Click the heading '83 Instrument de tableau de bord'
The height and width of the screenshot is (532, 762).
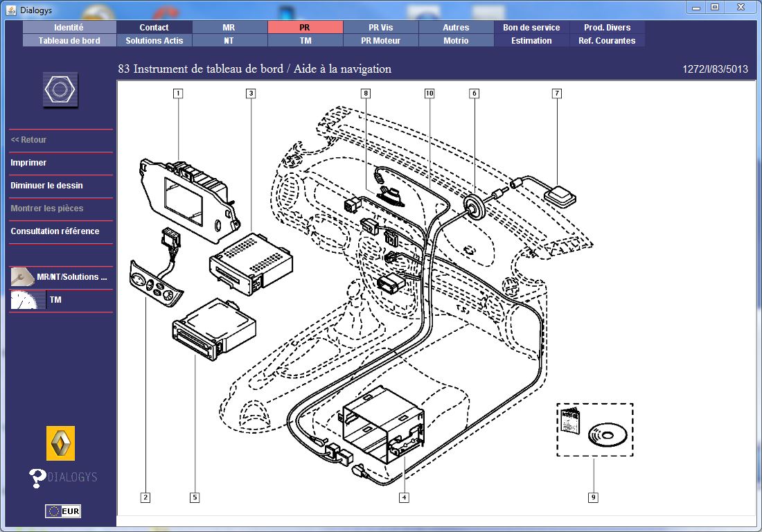coord(201,69)
